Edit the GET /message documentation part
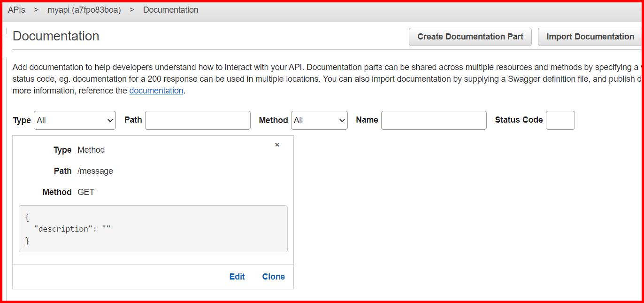Screen dimensions: 644x303 (x=237, y=277)
